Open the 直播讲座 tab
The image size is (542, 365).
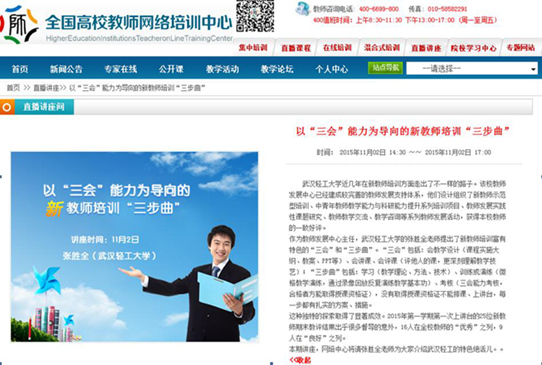(426, 48)
